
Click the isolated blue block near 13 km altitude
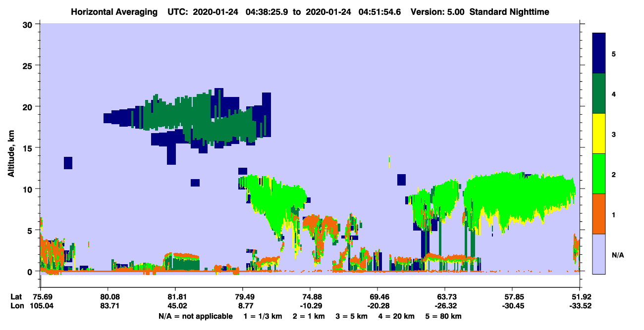pos(68,163)
